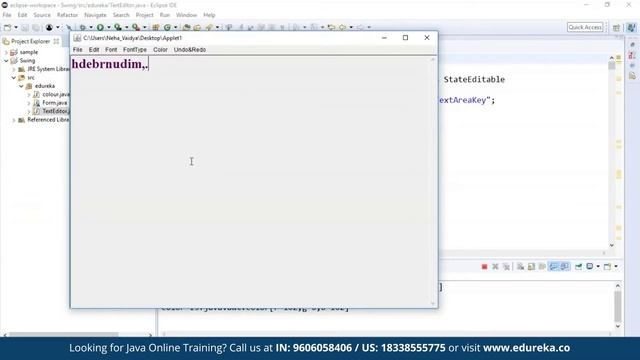
Task: Click Remove All Terminated Launches double-X icon
Action: click(x=506, y=267)
